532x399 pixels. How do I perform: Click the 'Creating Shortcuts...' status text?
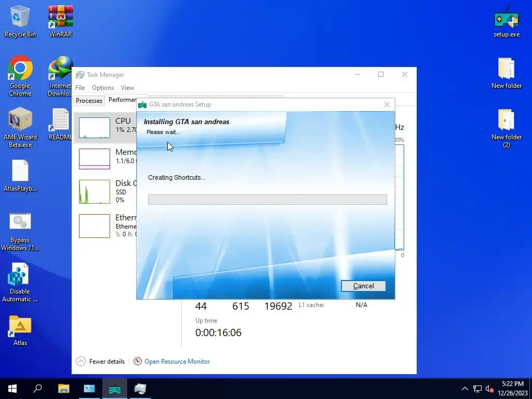click(177, 178)
